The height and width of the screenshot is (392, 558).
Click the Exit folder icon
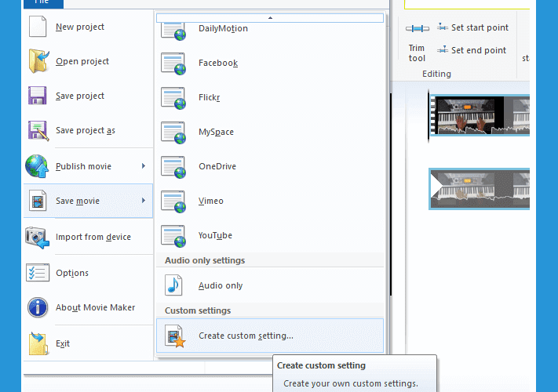point(38,343)
